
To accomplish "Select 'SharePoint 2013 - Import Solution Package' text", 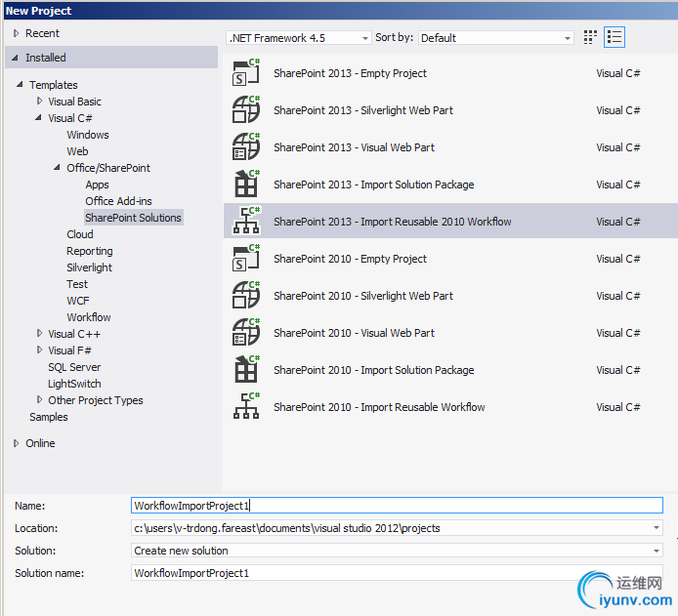I will 373,185.
